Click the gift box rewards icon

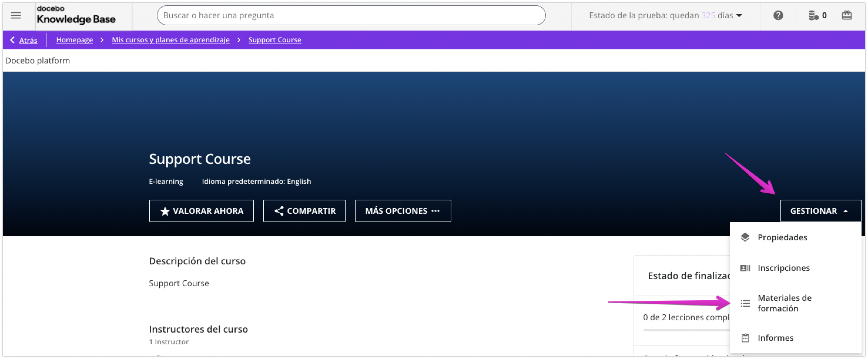[x=847, y=15]
